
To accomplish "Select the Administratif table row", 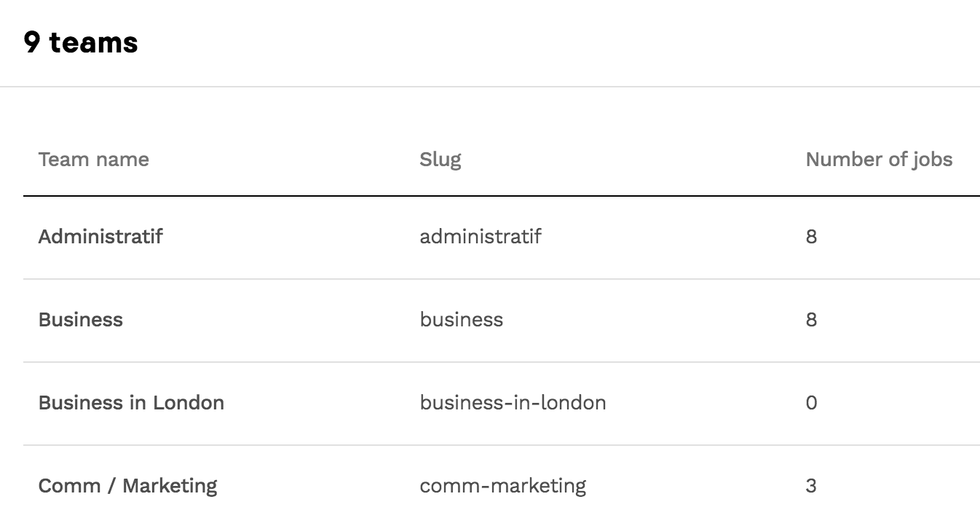I will pos(655,238).
